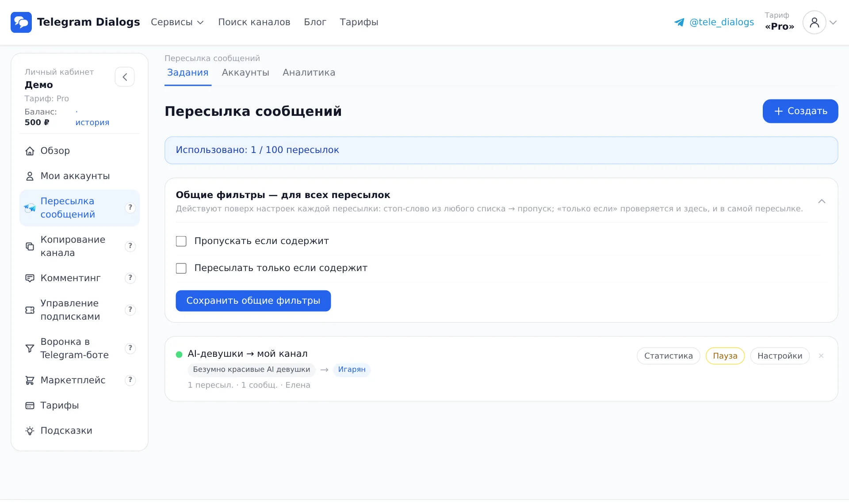This screenshot has width=849, height=504.
Task: Open the account dropdown chevron
Action: tap(833, 23)
